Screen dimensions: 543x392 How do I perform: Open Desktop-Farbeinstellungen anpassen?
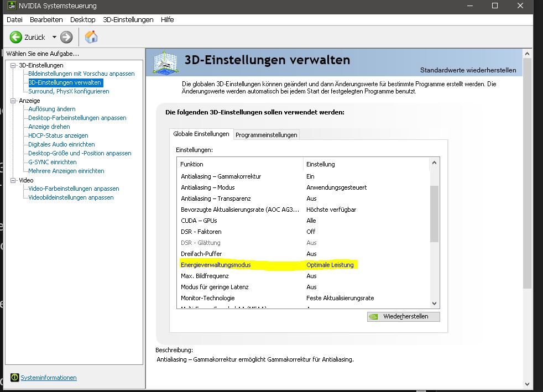click(77, 118)
